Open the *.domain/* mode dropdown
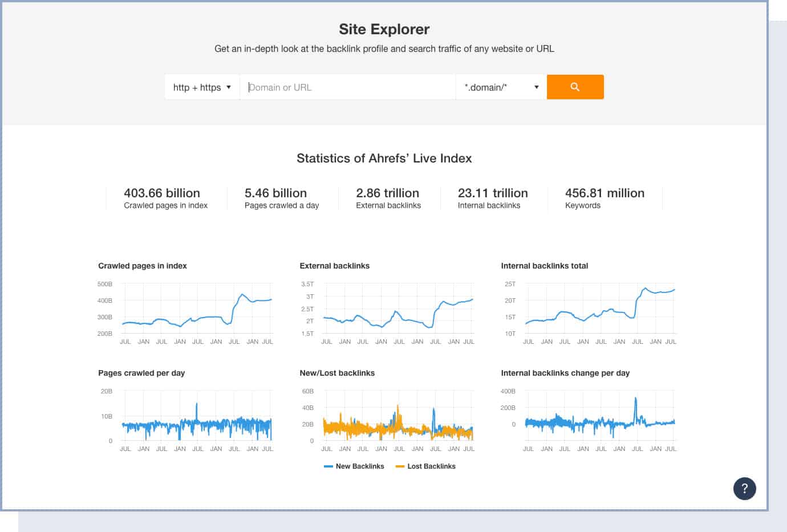The width and height of the screenshot is (787, 532). click(501, 87)
